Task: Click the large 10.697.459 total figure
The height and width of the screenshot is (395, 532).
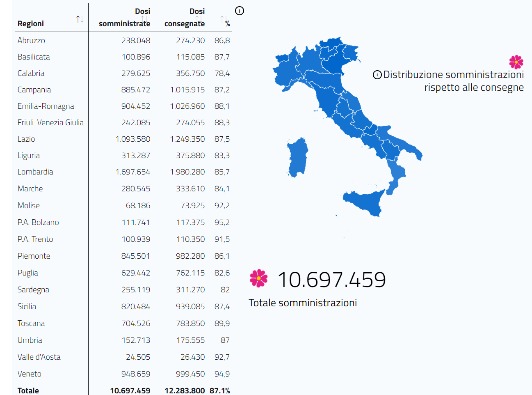Action: tap(331, 280)
